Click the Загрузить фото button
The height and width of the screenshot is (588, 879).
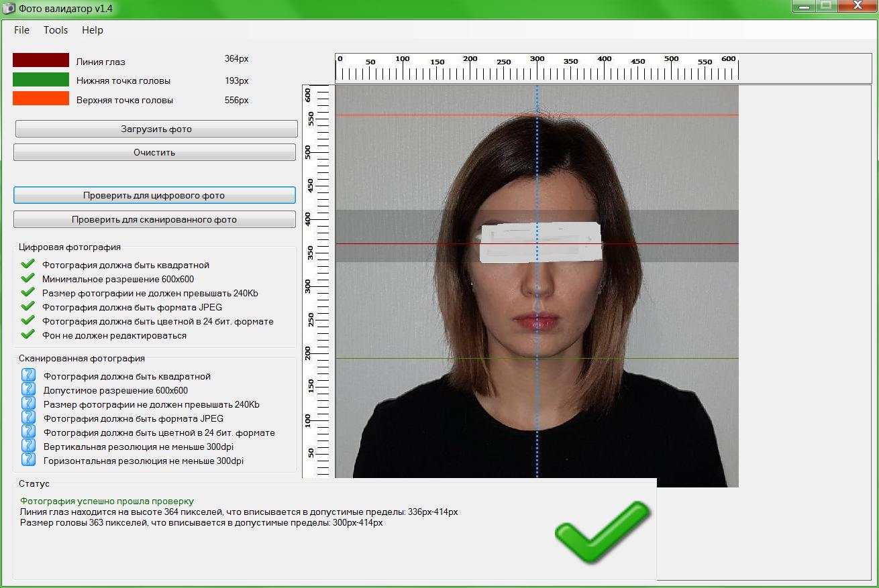tap(156, 129)
